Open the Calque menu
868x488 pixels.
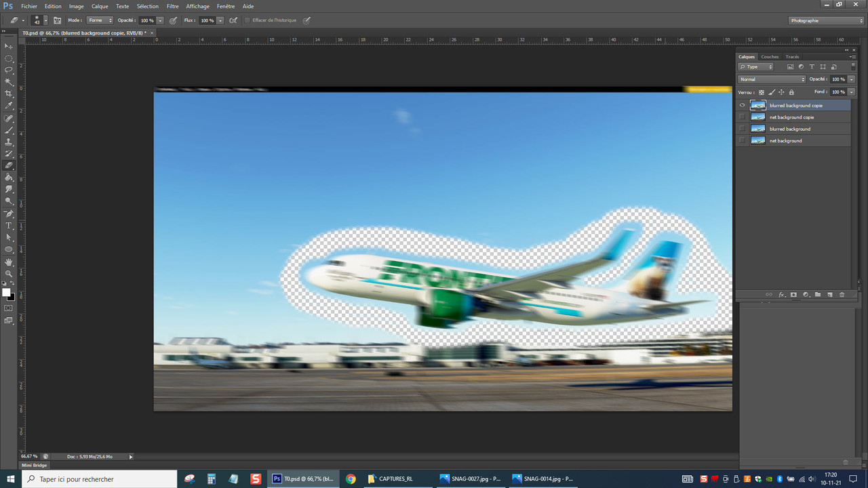(100, 6)
